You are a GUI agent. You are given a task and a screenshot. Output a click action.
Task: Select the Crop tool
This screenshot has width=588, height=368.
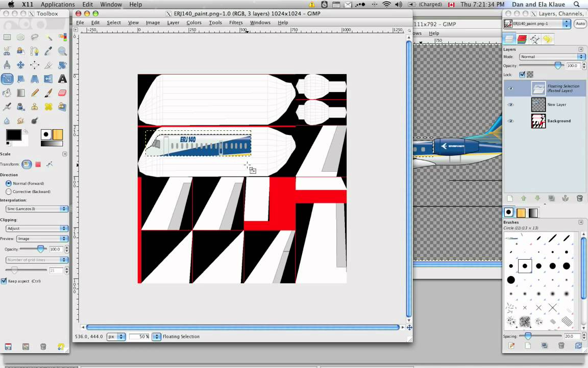[49, 65]
